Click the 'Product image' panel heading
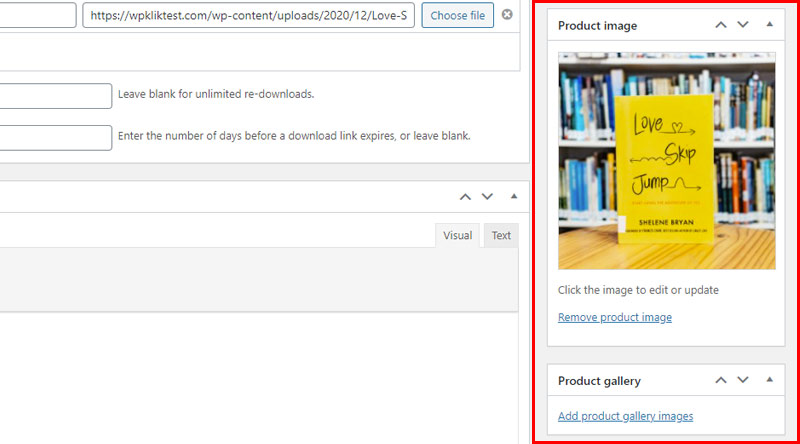The image size is (800, 444). coord(597,26)
